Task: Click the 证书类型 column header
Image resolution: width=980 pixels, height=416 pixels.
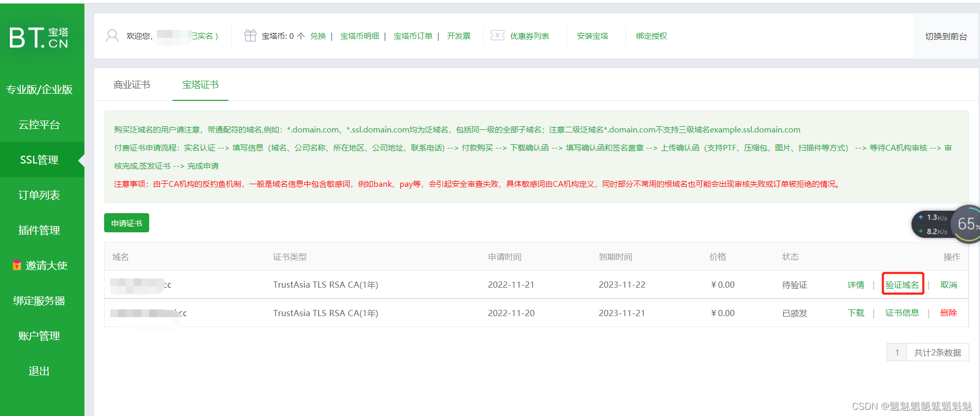Action: point(290,257)
